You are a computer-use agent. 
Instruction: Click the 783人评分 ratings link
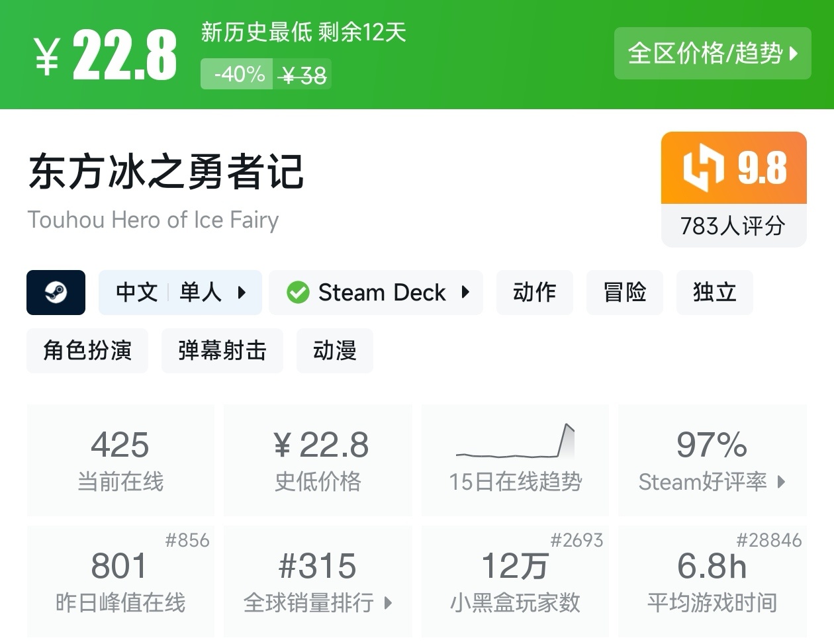[733, 226]
